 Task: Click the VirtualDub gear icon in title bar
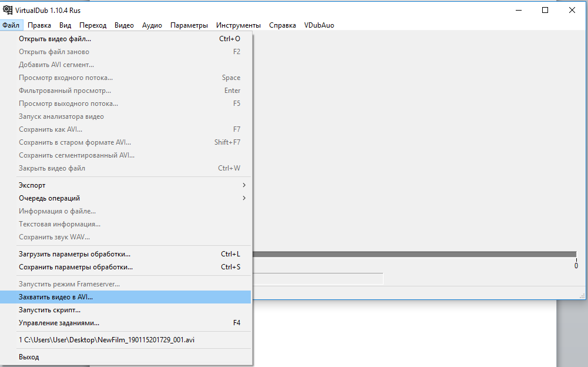[8, 10]
